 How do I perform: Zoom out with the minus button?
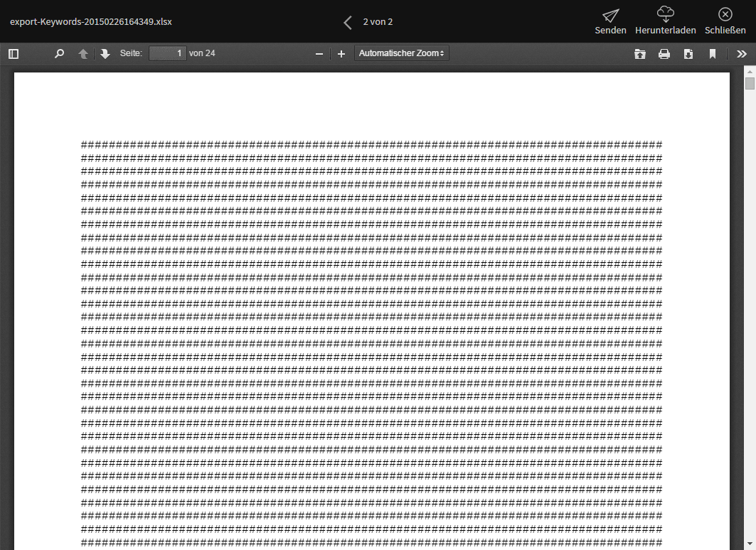[x=319, y=54]
